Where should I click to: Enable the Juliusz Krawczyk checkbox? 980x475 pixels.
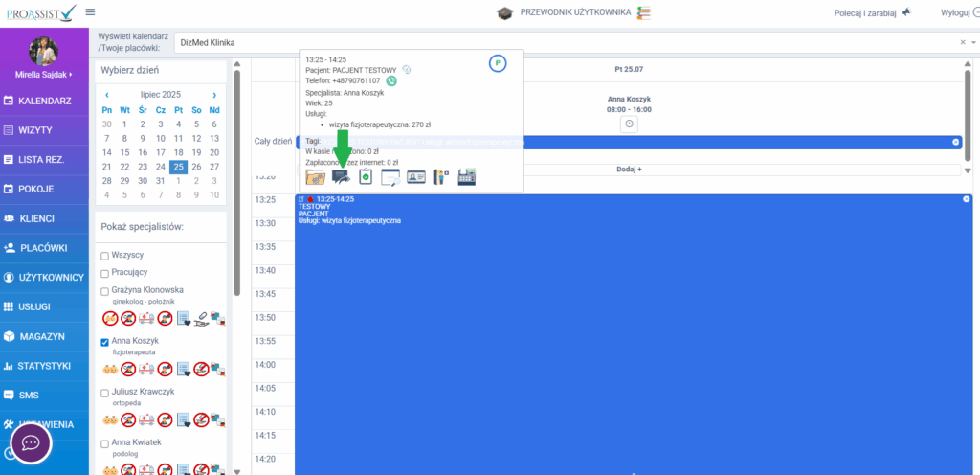(x=105, y=393)
